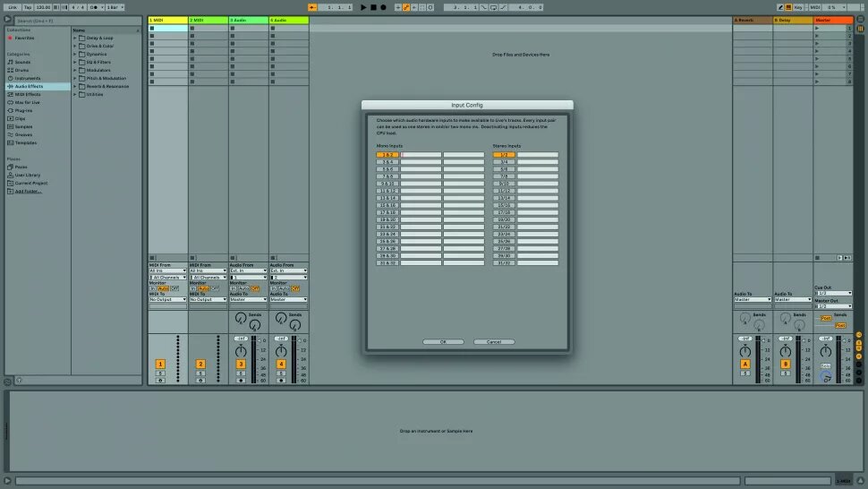Click the Record button in the transport

pyautogui.click(x=384, y=7)
